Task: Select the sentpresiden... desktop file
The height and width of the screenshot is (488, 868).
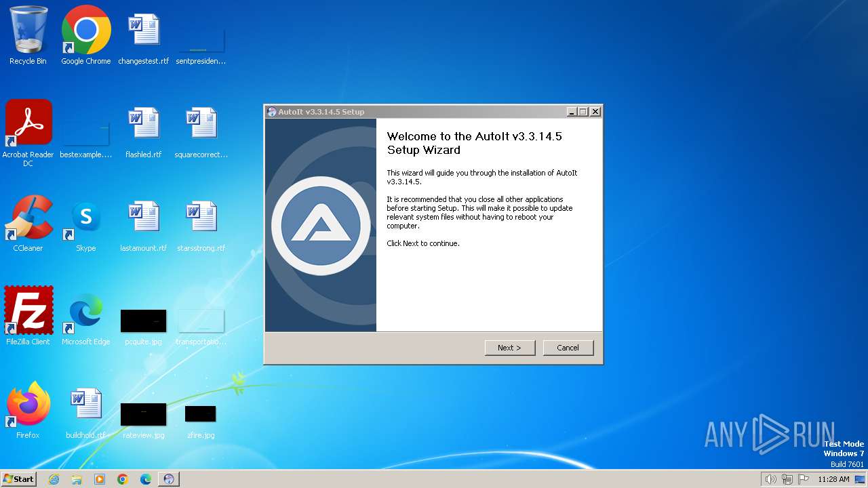Action: click(x=201, y=45)
